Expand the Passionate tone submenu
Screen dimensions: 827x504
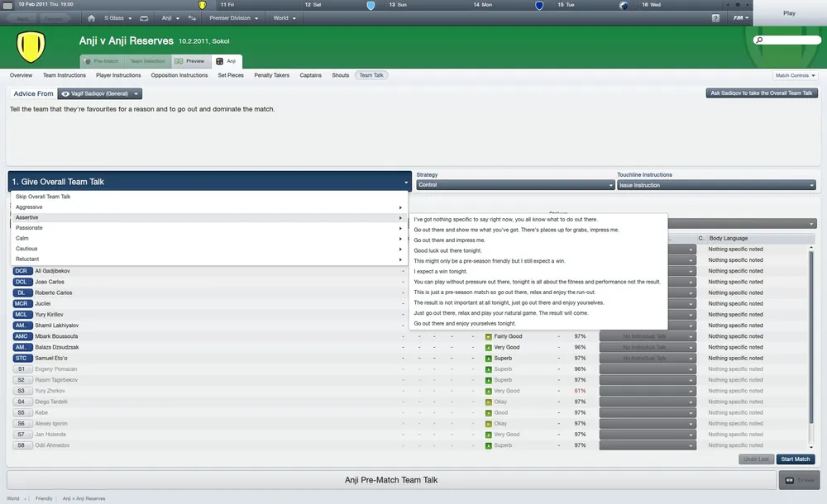click(208, 228)
